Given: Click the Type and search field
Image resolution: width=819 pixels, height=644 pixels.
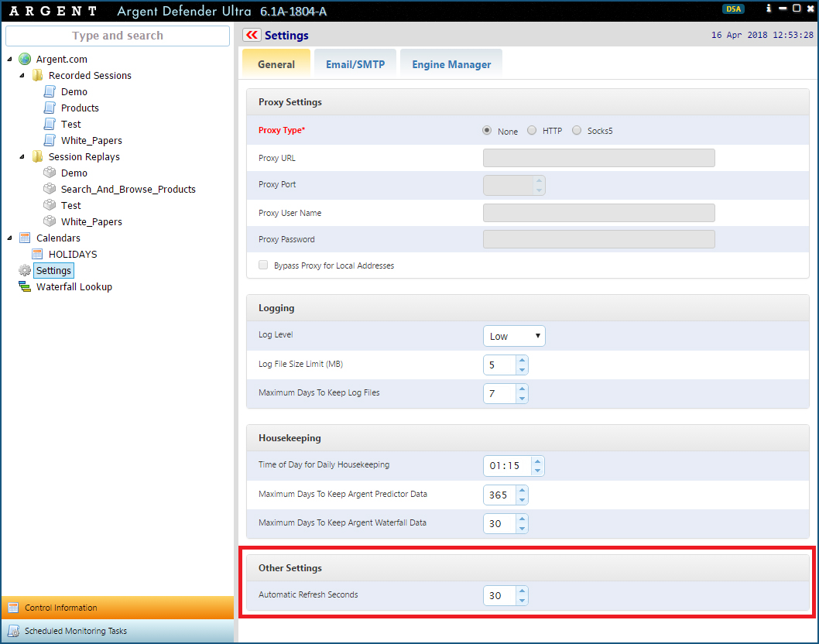Looking at the screenshot, I should coord(118,36).
